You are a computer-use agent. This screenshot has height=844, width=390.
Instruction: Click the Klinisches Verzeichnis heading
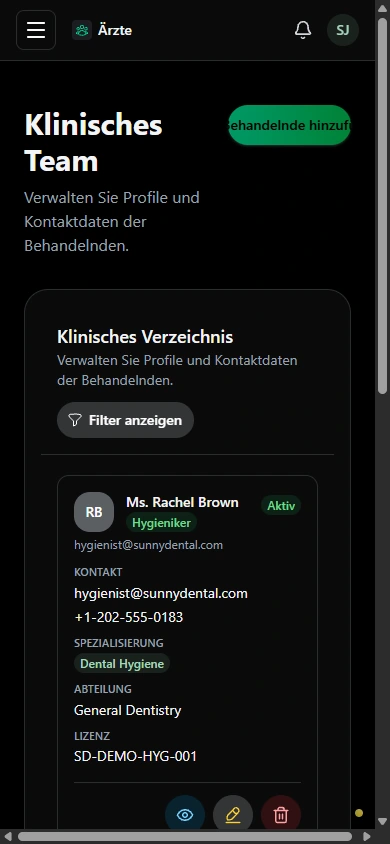[145, 337]
